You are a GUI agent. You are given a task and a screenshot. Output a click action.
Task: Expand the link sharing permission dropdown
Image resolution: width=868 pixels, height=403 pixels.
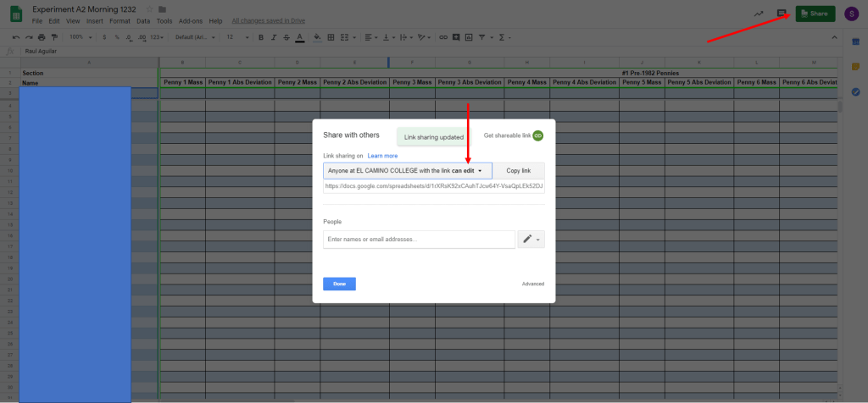point(407,170)
